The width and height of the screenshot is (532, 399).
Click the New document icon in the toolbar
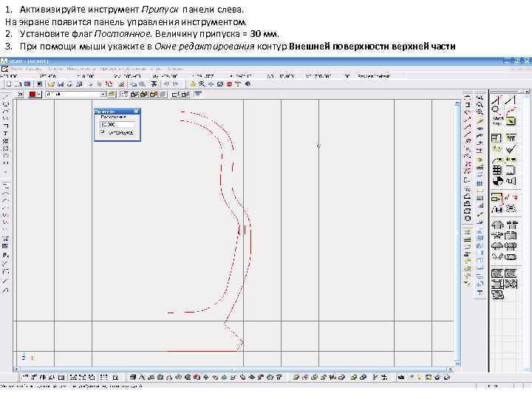[9, 84]
